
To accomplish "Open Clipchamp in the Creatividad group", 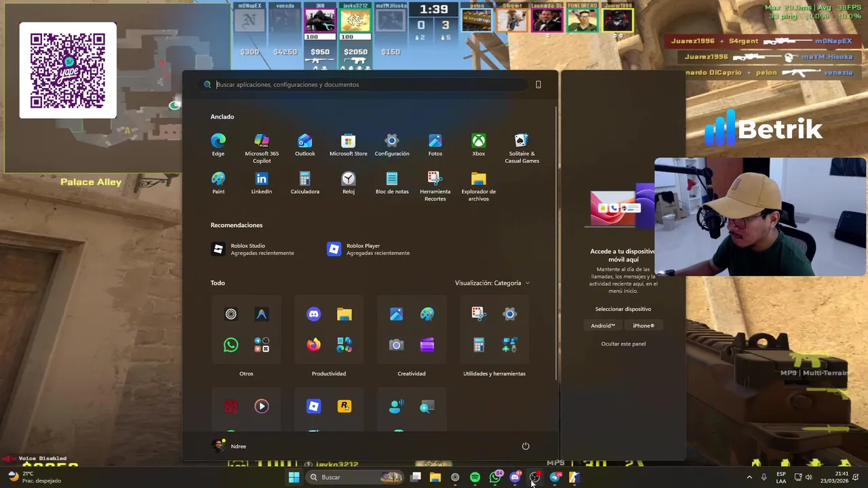I will click(427, 345).
